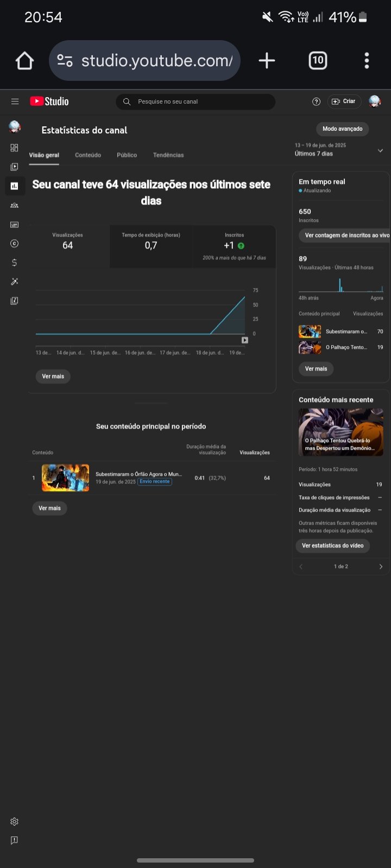Click the video marker icon on the chart
This screenshot has width=391, height=868.
[x=245, y=340]
